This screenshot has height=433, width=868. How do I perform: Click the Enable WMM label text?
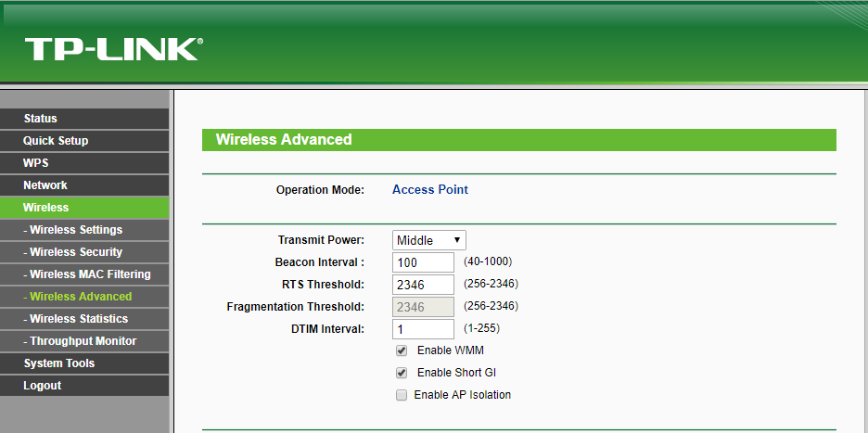point(451,350)
